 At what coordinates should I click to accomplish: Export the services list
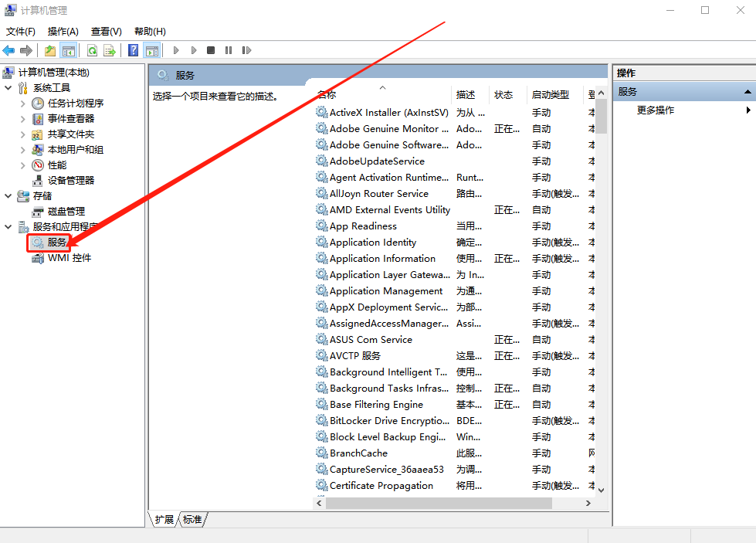click(x=111, y=50)
